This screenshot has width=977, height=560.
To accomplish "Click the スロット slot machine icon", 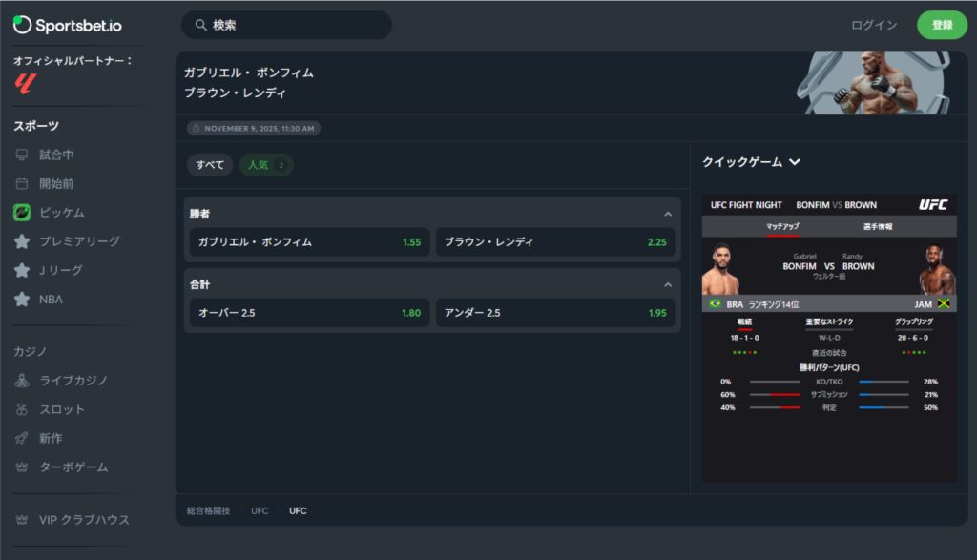I will pos(22,409).
